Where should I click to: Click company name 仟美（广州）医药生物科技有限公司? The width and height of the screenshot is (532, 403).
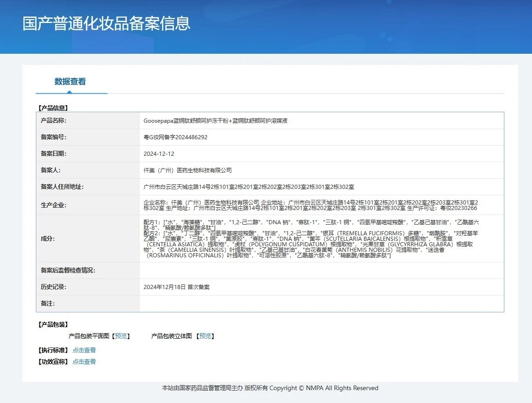pos(188,170)
